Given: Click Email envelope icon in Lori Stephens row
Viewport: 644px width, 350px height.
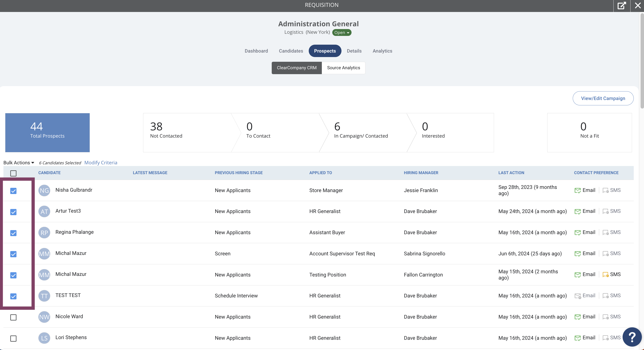Looking at the screenshot, I should tap(577, 338).
